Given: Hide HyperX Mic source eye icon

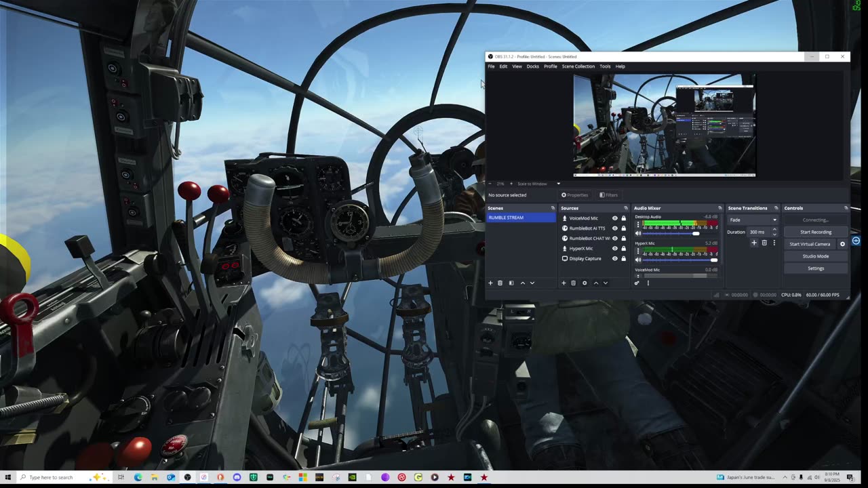Looking at the screenshot, I should click(615, 249).
